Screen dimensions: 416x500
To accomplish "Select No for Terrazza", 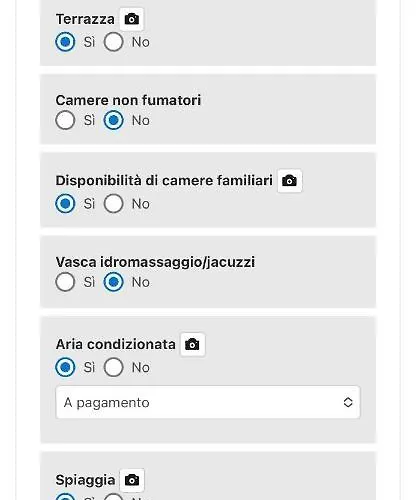I will (x=114, y=42).
